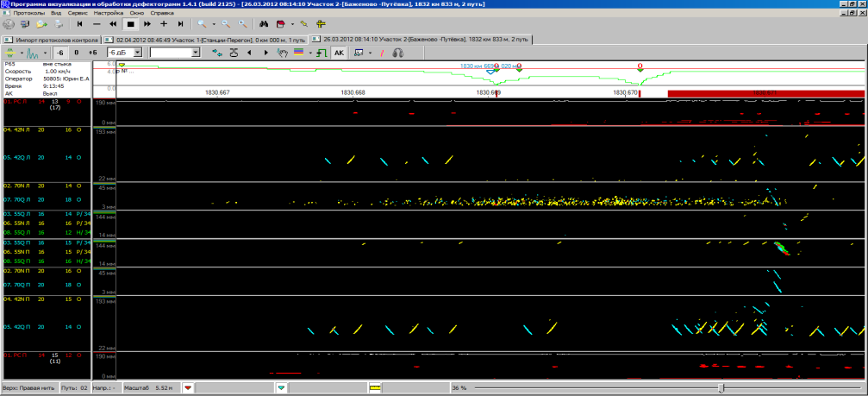This screenshot has width=868, height=396.
Task: Click the stop playback button
Action: [x=130, y=25]
